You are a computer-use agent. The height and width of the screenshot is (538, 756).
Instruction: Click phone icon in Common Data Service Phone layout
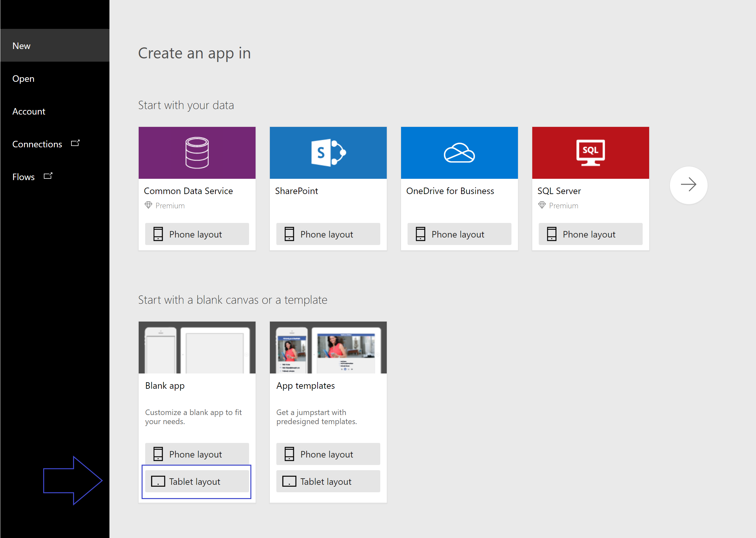[x=158, y=234]
